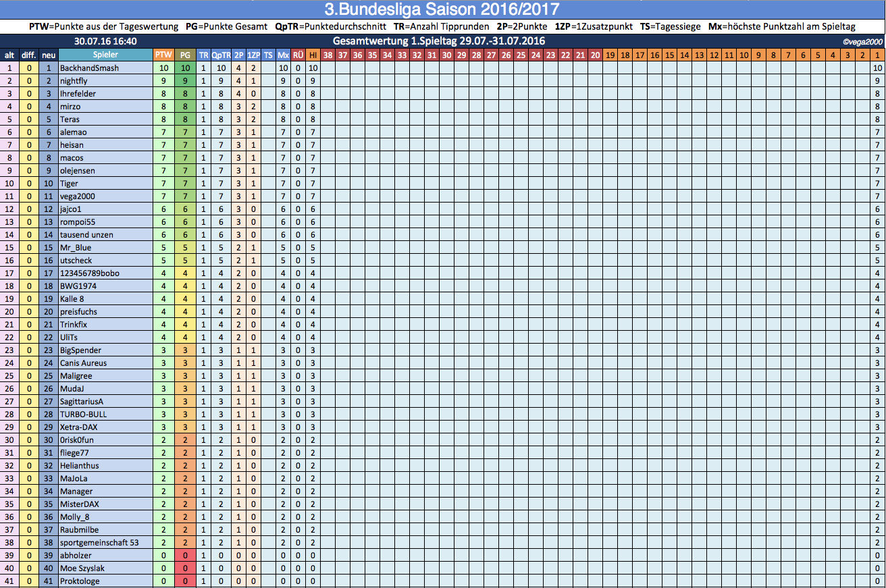
Task: Click player name 'tausend unzen'
Action: (86, 235)
